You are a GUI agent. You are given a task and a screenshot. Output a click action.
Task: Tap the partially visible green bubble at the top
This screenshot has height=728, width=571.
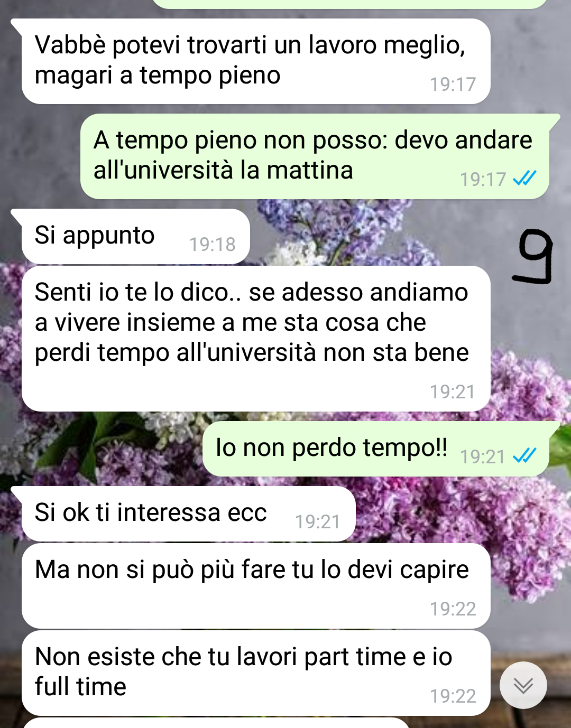(x=349, y=4)
